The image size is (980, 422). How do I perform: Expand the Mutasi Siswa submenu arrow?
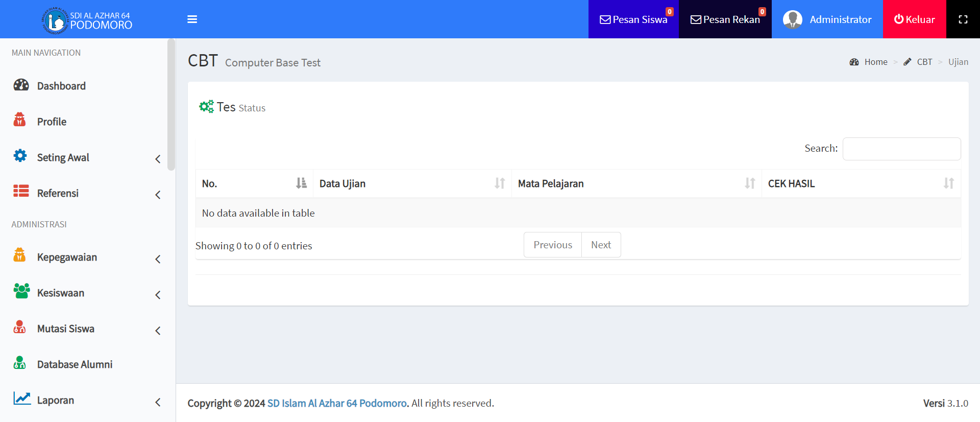point(158,331)
